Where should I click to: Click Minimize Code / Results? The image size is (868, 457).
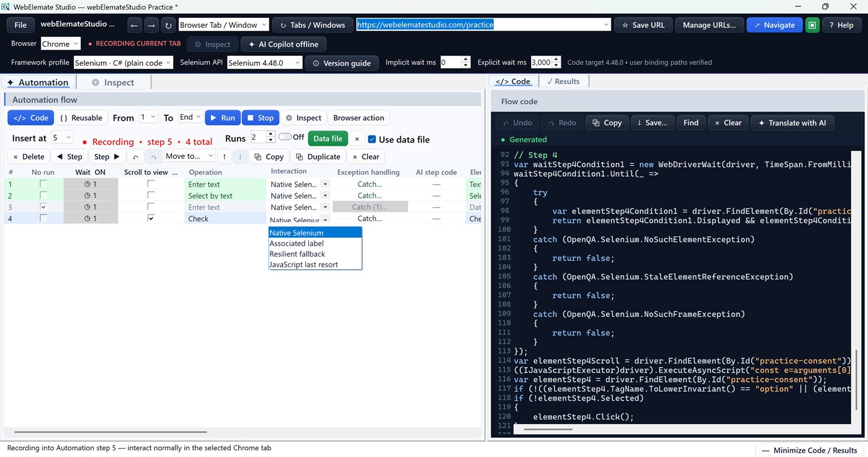pos(809,450)
